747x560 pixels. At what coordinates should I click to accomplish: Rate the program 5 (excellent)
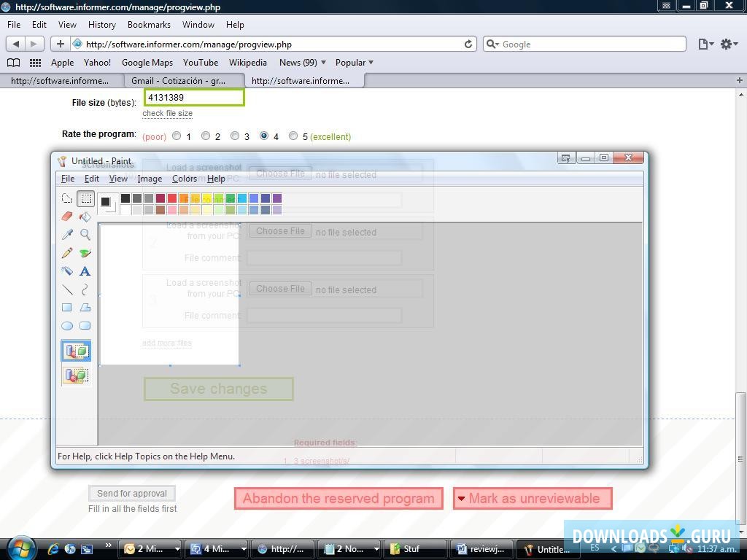click(x=293, y=136)
